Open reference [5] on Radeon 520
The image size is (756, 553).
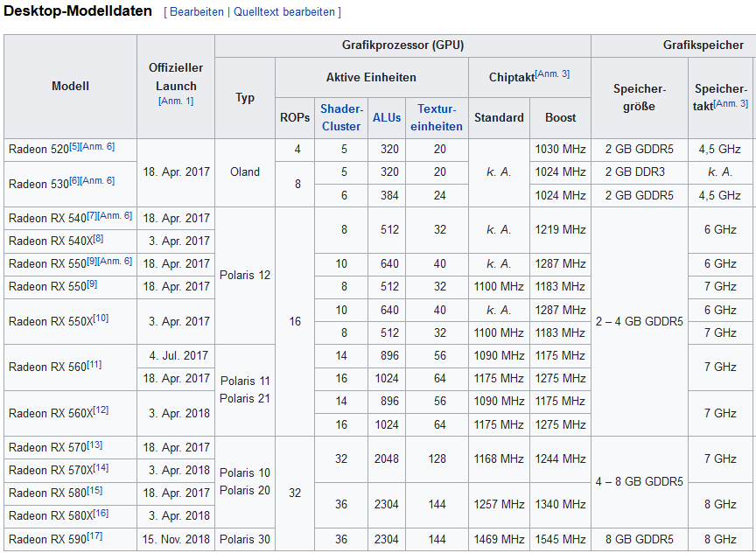[x=74, y=146]
